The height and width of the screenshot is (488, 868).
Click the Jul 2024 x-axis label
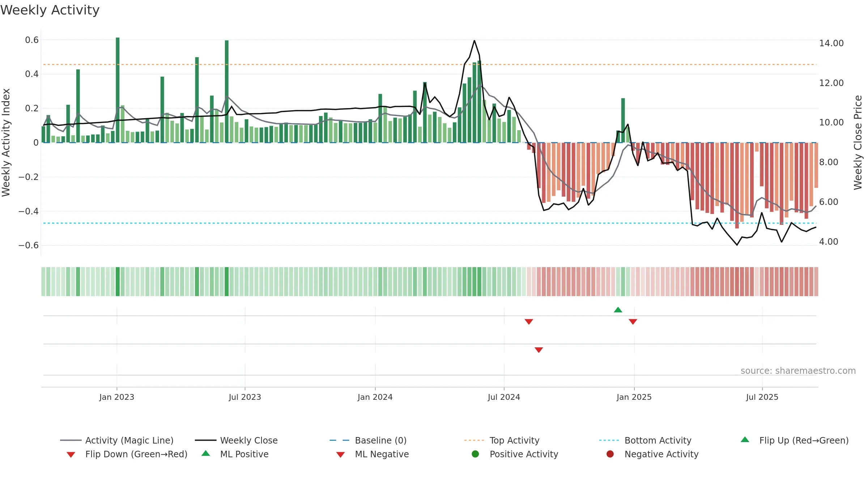(504, 397)
